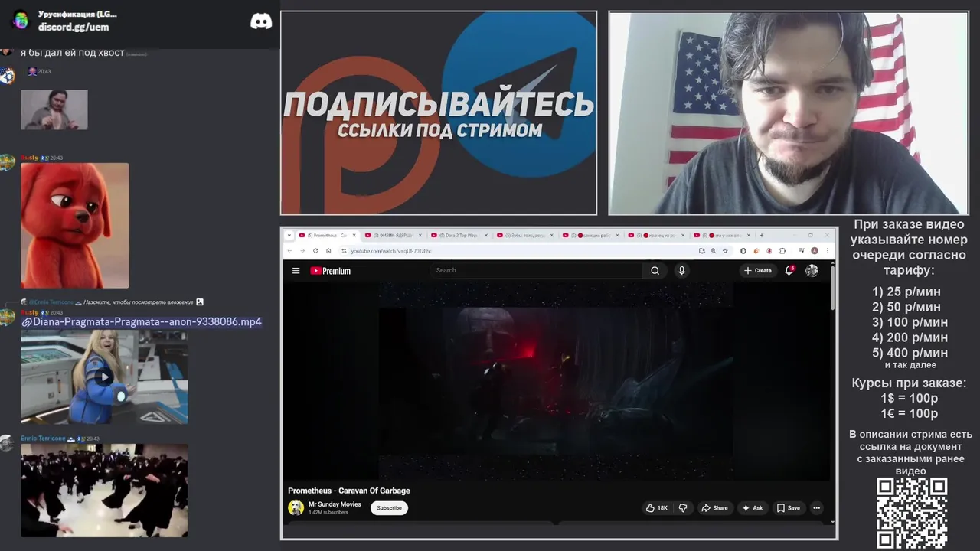This screenshot has height=551, width=980.
Task: Click the zoom magnifier in the address bar
Action: coord(714,250)
